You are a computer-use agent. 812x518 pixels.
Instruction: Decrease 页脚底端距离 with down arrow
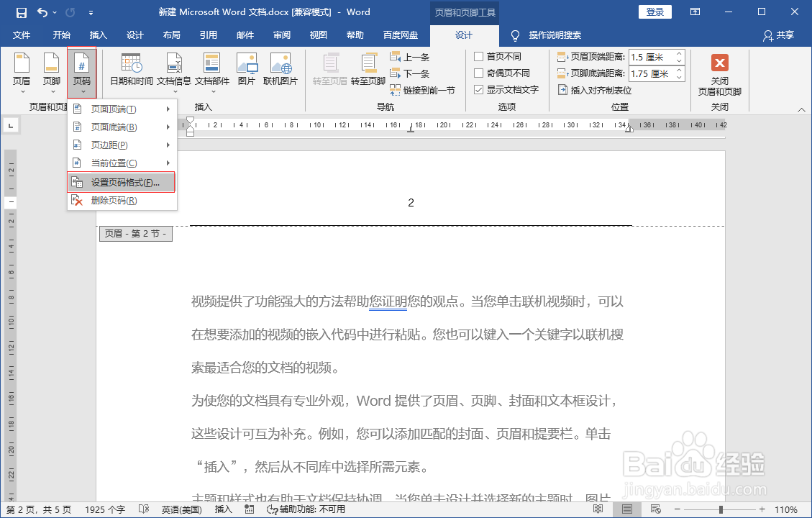click(x=679, y=78)
